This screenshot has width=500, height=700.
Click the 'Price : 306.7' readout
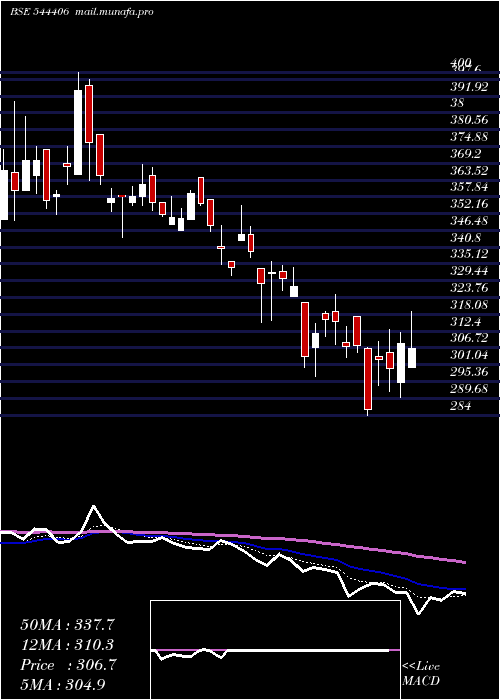(x=68, y=665)
